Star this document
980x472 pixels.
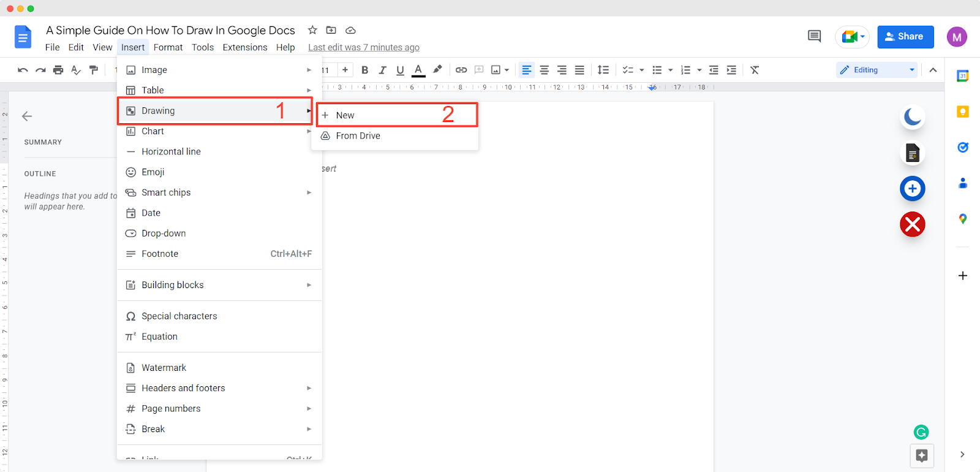312,30
